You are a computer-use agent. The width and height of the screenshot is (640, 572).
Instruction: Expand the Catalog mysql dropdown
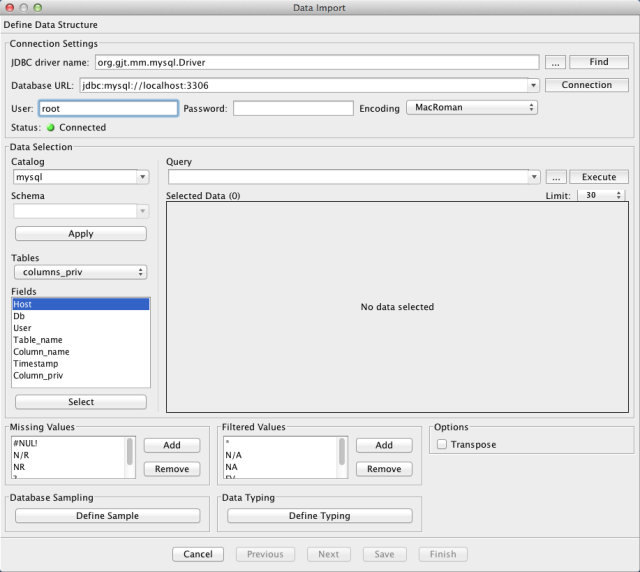142,177
